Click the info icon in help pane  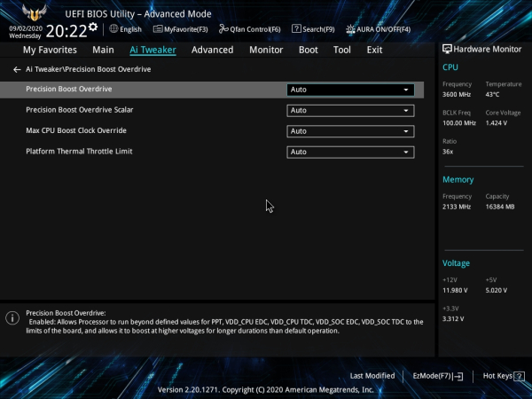(x=12, y=318)
